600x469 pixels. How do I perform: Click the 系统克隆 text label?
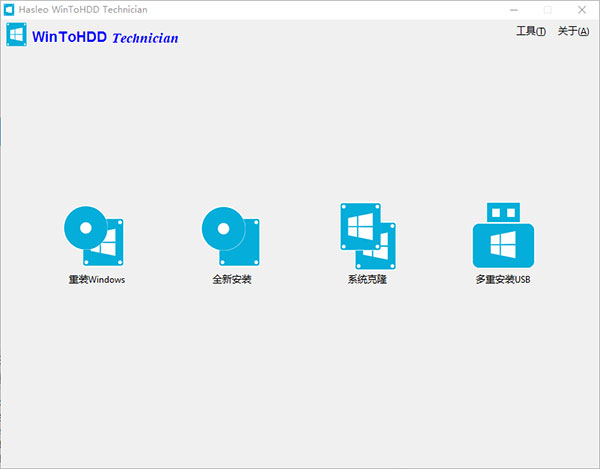[x=367, y=280]
